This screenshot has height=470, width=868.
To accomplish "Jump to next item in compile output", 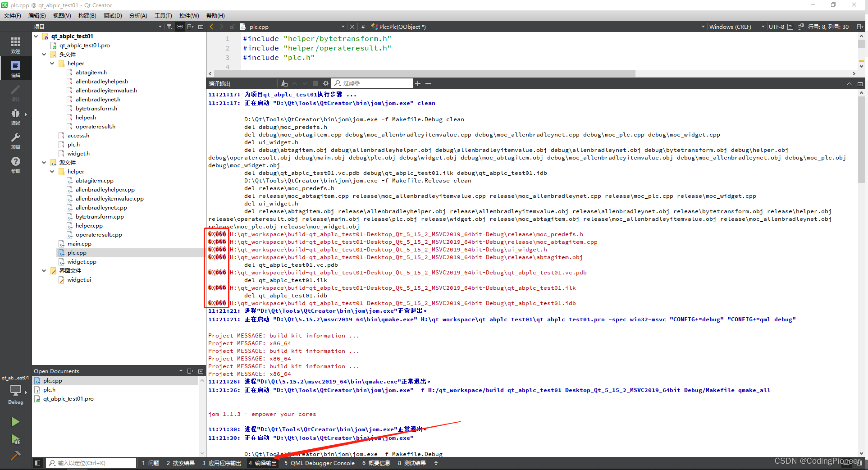I will [305, 83].
